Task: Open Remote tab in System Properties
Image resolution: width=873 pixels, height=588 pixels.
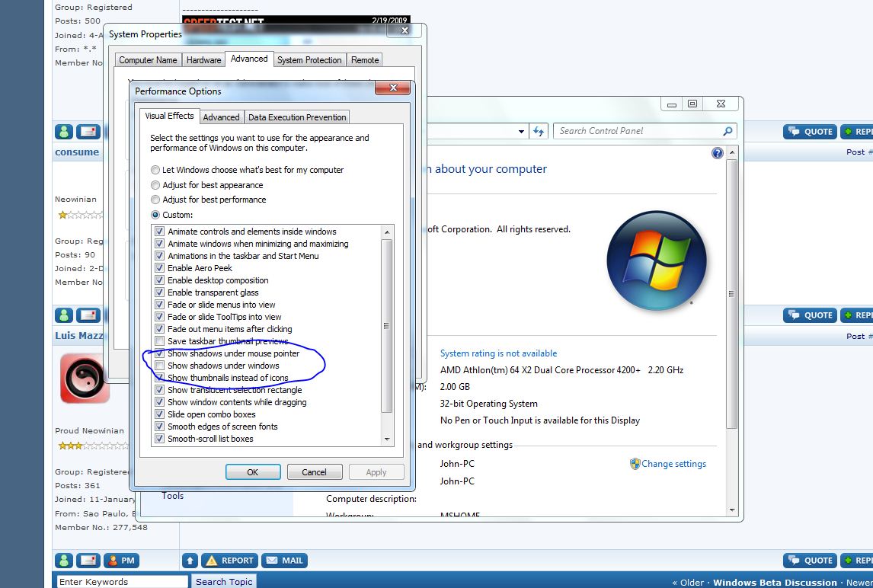Action: click(x=365, y=60)
